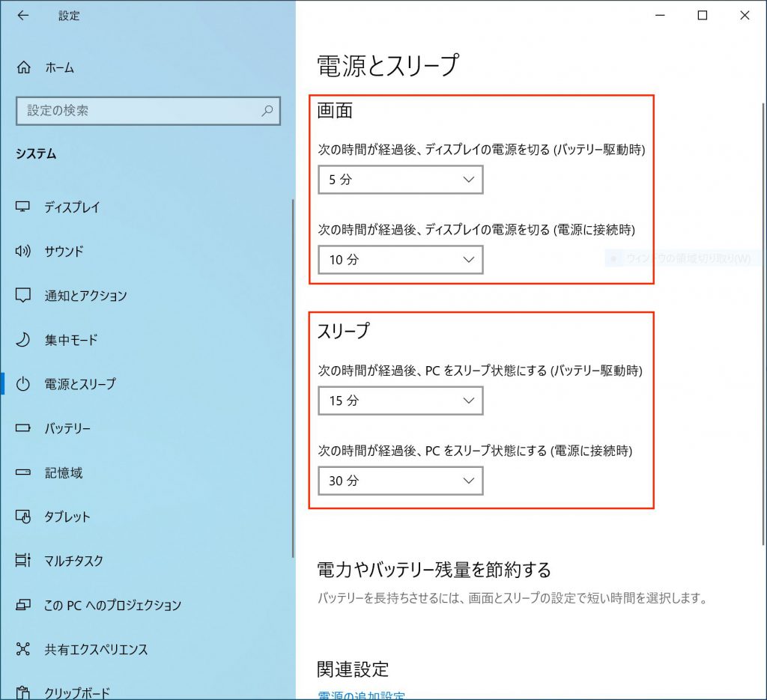Expand the 30 分 sleep plugged-in dropdown
Screen dimensions: 767x700
point(400,481)
